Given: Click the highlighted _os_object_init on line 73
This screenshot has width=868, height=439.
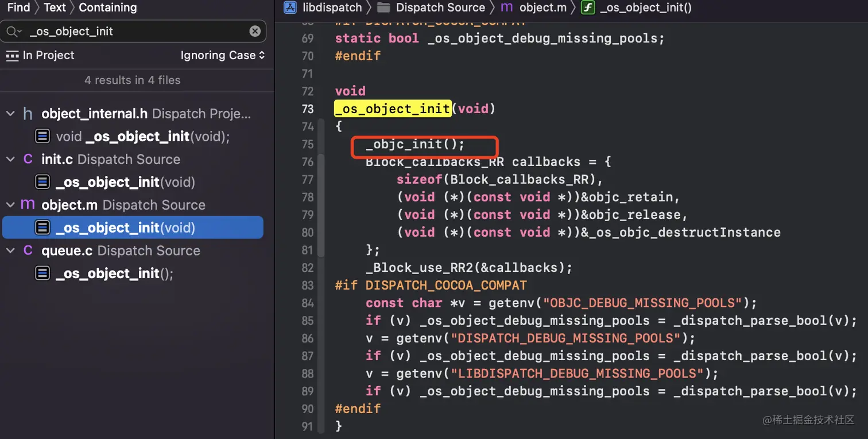Looking at the screenshot, I should pyautogui.click(x=393, y=109).
